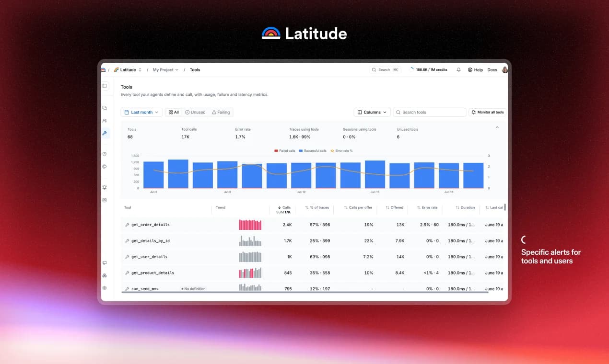Open the user avatar in the top bar
This screenshot has height=364, width=609.
pyautogui.click(x=504, y=69)
